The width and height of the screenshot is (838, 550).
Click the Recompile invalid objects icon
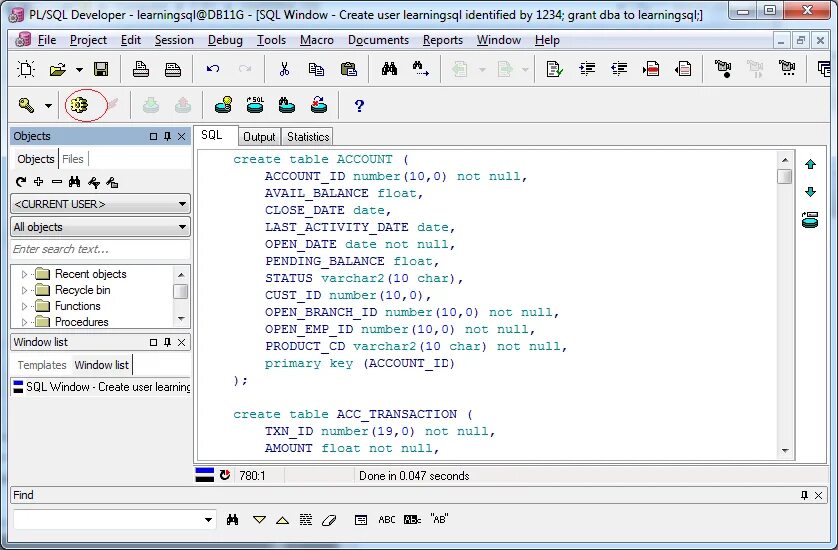319,105
